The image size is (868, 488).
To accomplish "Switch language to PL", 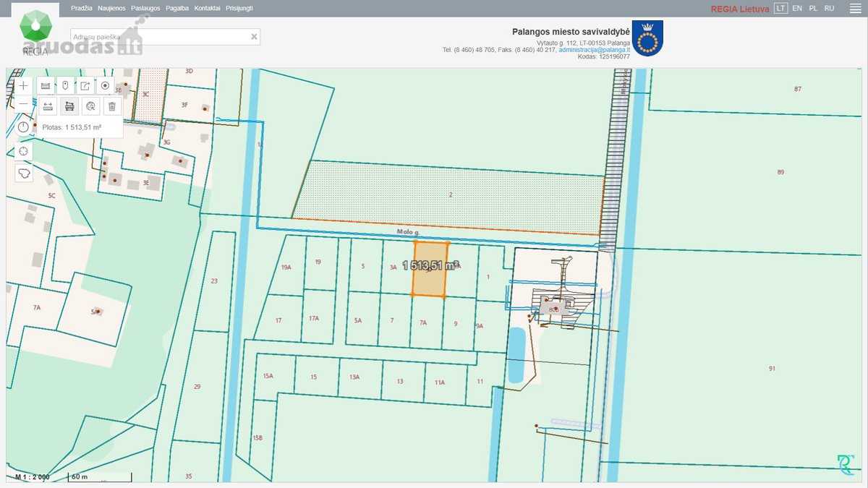I will click(813, 8).
